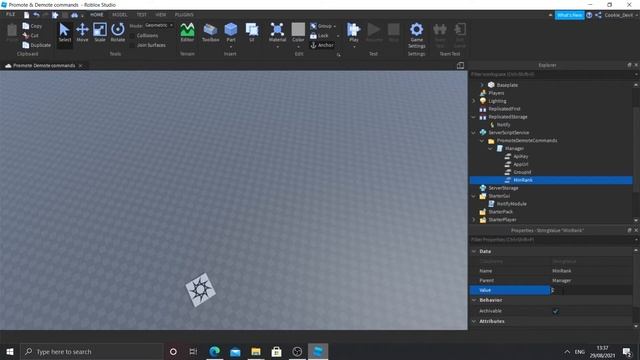Collapse the Data properties section

pos(474,251)
